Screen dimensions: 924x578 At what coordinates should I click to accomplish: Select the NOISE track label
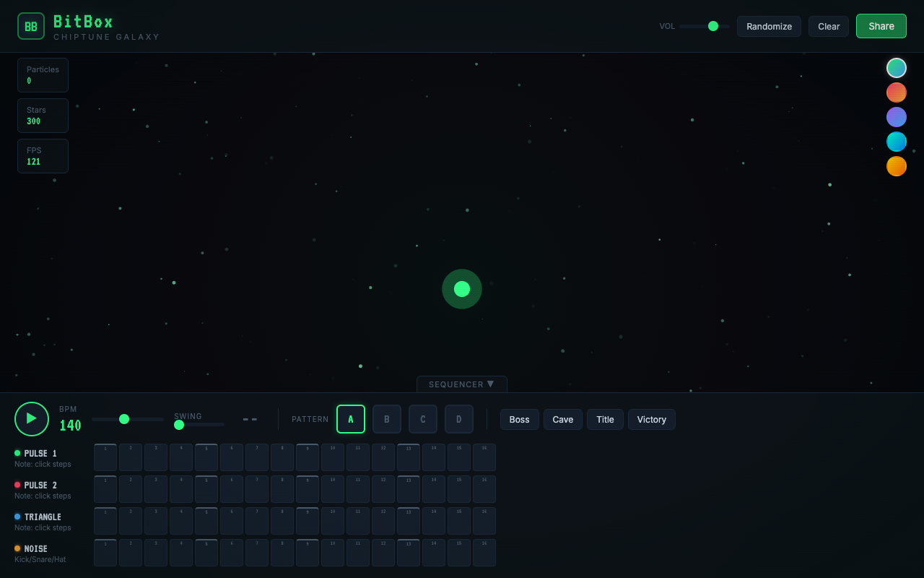point(36,549)
